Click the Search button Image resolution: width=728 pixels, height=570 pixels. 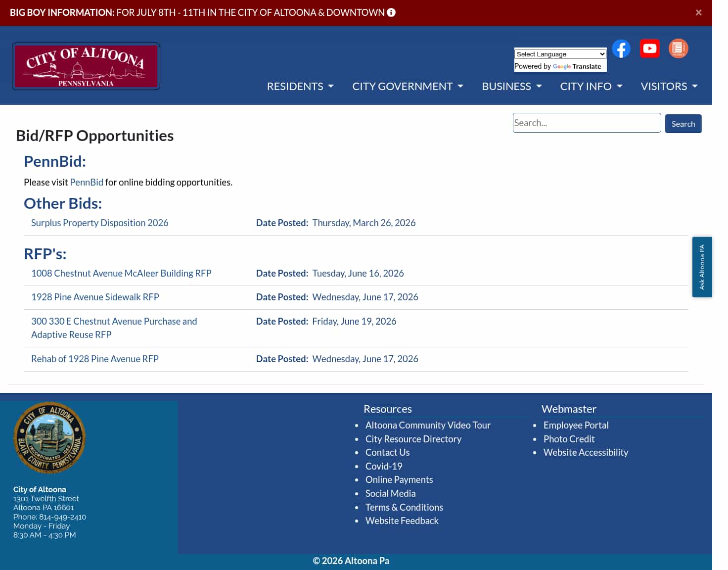[683, 124]
